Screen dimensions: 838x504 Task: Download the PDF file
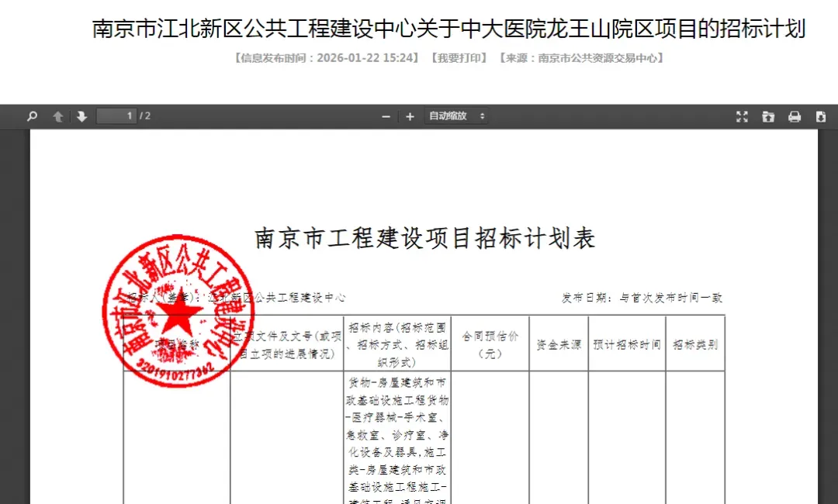pyautogui.click(x=821, y=116)
